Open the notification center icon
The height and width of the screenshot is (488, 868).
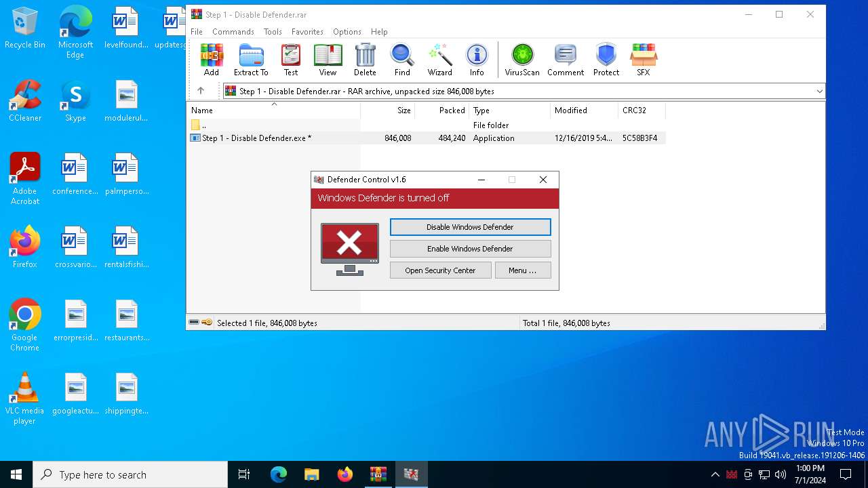[846, 474]
